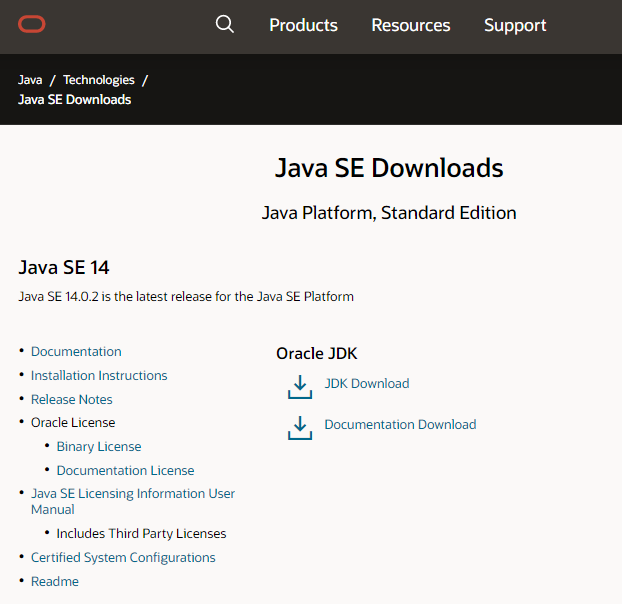Open the Certified System Configurations link

coord(123,558)
